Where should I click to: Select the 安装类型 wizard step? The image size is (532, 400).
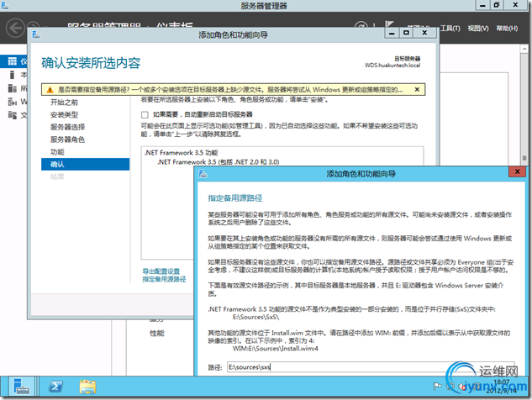[64, 114]
